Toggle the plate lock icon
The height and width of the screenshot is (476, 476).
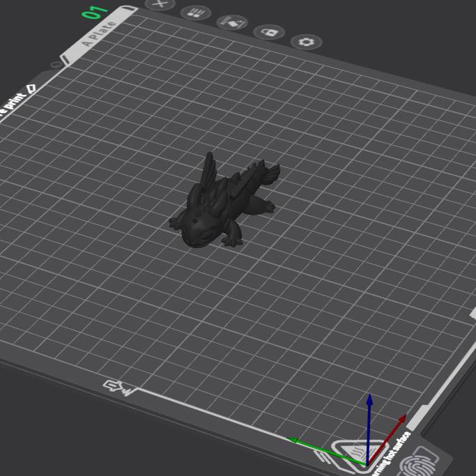pyautogui.click(x=268, y=32)
